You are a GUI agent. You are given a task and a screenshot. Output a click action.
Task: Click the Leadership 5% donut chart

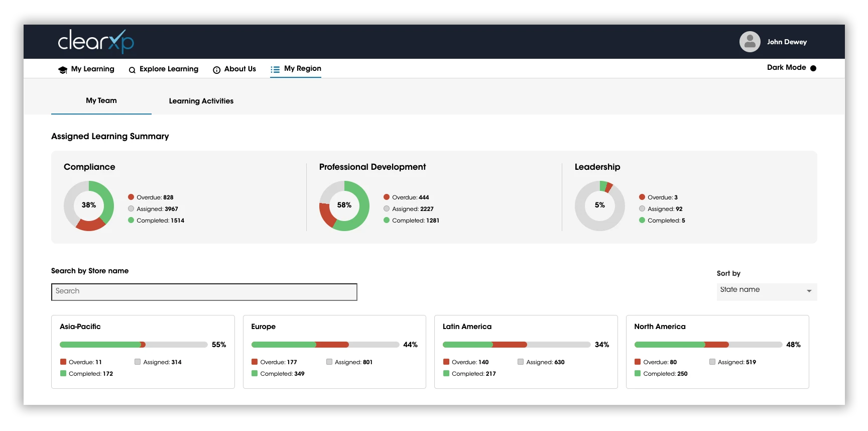point(599,205)
